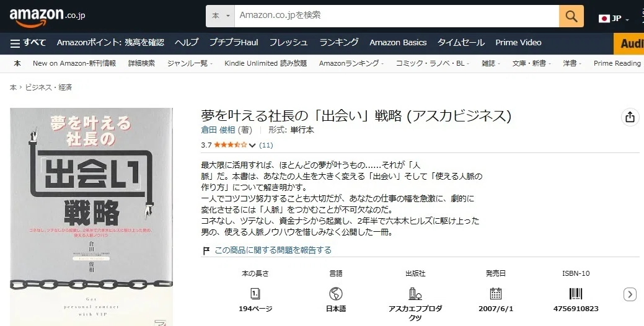Image resolution: width=644 pixels, height=326 pixels.
Task: Click the 3.7 star rating icons
Action: 231,145
